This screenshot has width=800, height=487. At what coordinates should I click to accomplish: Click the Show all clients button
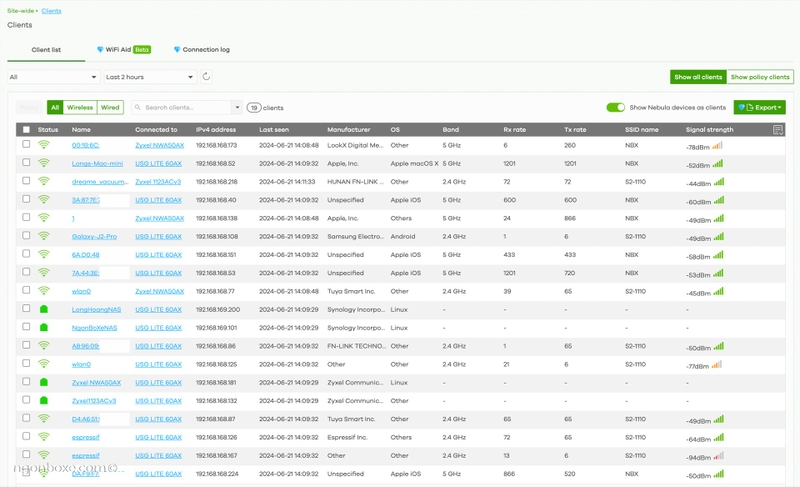pos(698,77)
